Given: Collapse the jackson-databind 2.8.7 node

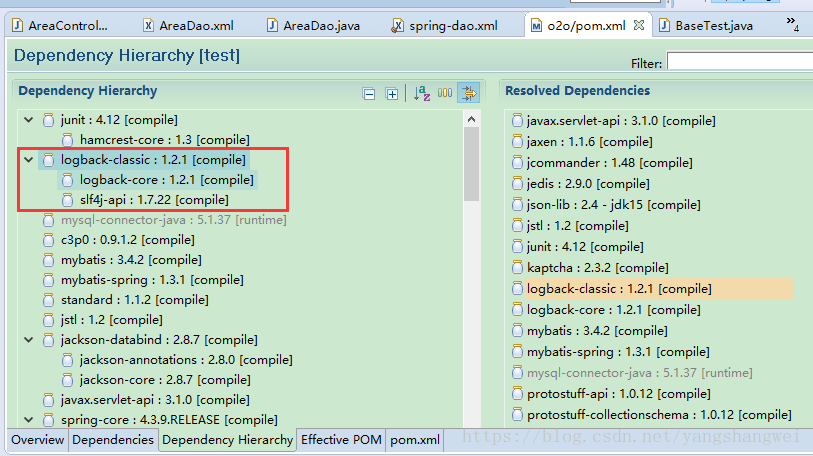Looking at the screenshot, I should pos(28,340).
